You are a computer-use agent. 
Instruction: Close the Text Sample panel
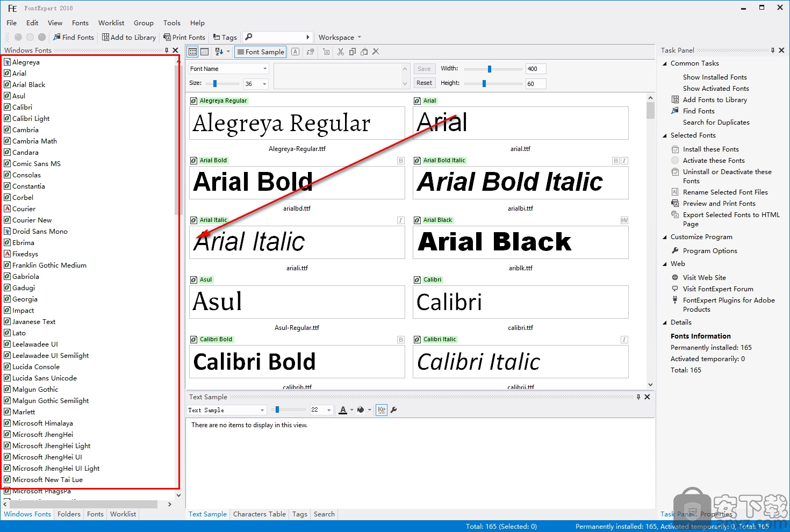647,397
